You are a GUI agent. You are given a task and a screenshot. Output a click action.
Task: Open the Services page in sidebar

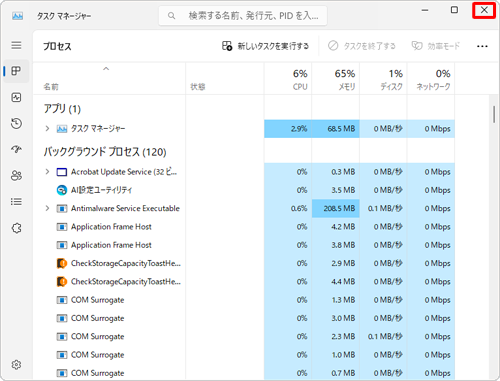pyautogui.click(x=16, y=228)
